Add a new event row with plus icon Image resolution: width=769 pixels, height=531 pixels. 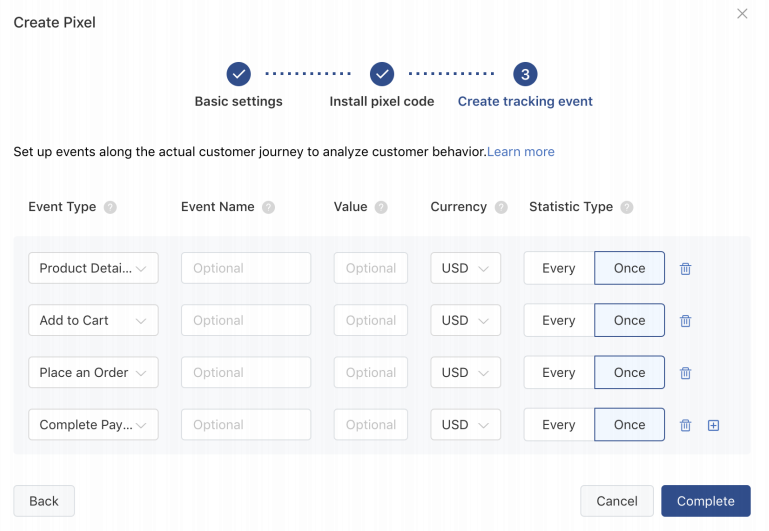713,425
